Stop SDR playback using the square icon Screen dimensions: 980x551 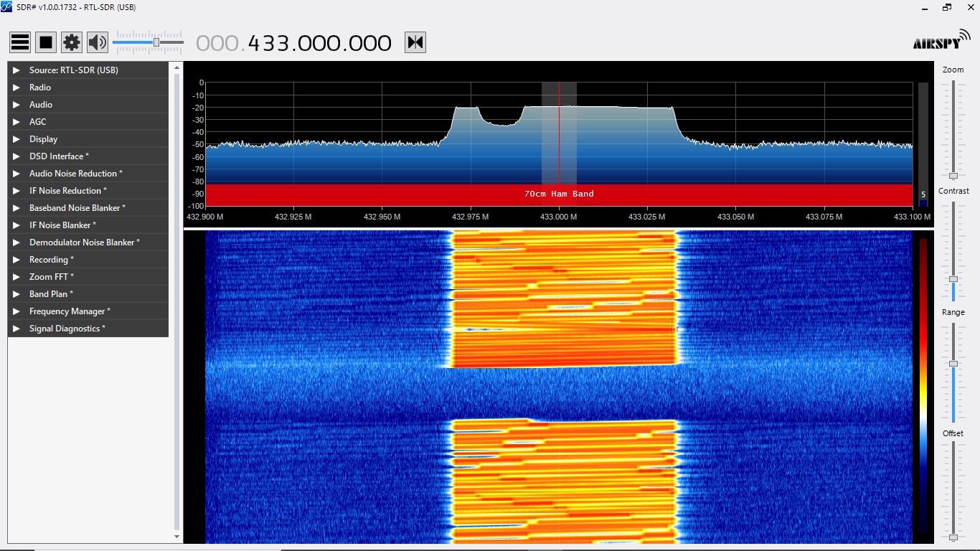click(x=45, y=42)
